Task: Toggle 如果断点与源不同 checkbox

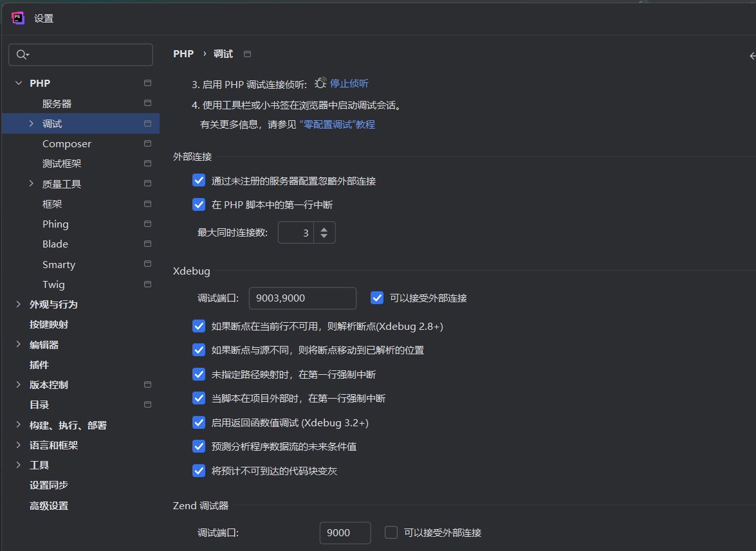Action: tap(199, 350)
